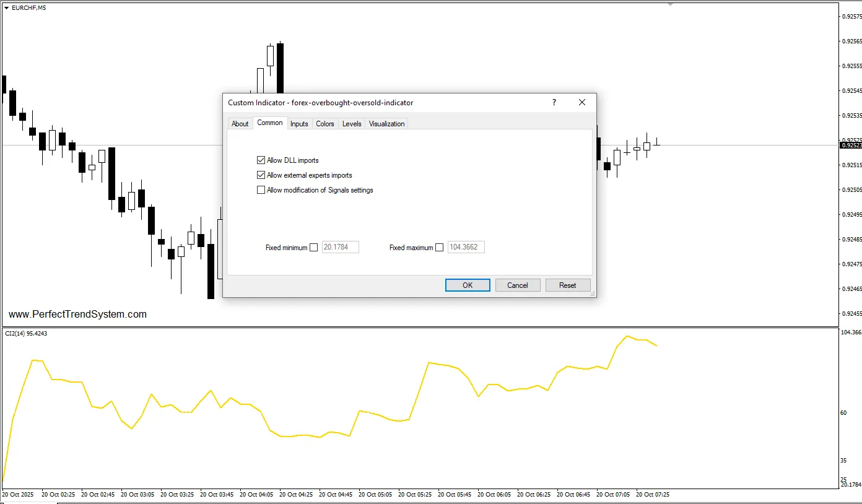Open the Colors tab
The image size is (862, 504).
click(325, 124)
